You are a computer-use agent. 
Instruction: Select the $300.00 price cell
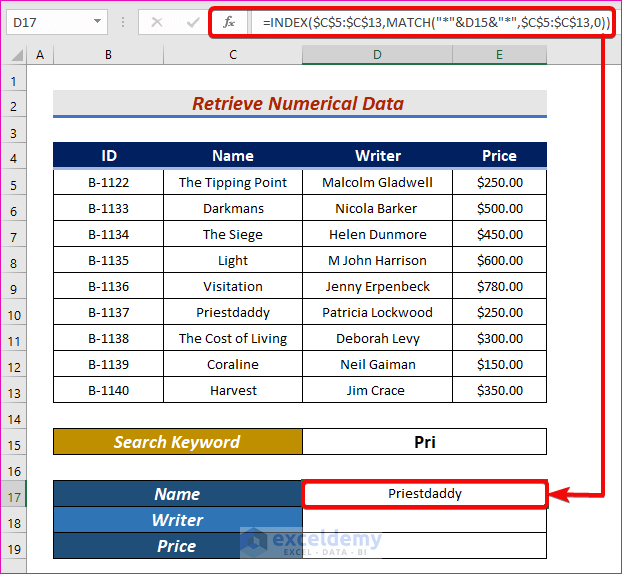pyautogui.click(x=499, y=338)
